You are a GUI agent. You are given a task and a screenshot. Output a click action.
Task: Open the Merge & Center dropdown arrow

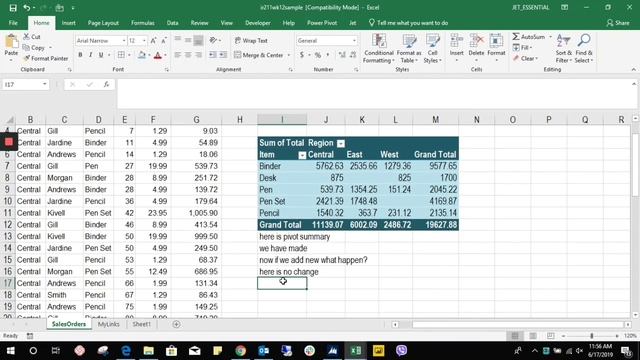coord(289,55)
